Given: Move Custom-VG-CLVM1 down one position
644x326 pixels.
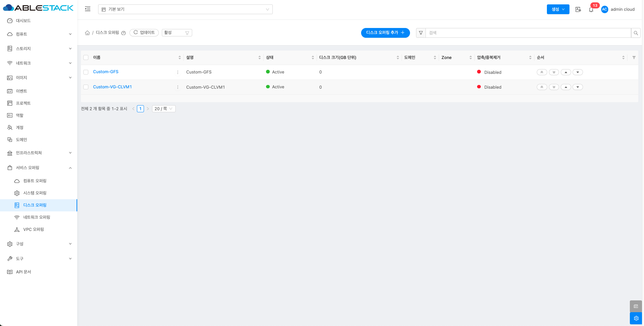Looking at the screenshot, I should click(578, 87).
